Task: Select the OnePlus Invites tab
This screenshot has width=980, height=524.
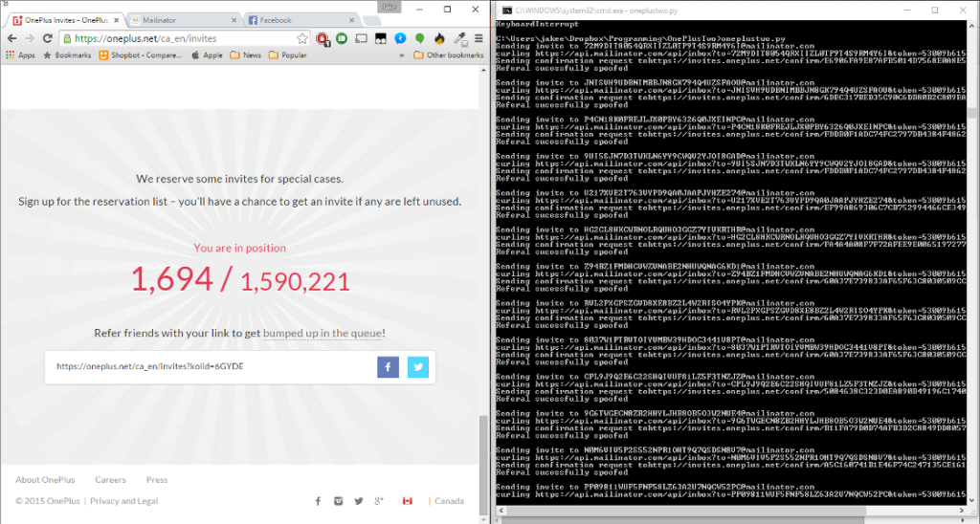Action: pyautogui.click(x=66, y=20)
